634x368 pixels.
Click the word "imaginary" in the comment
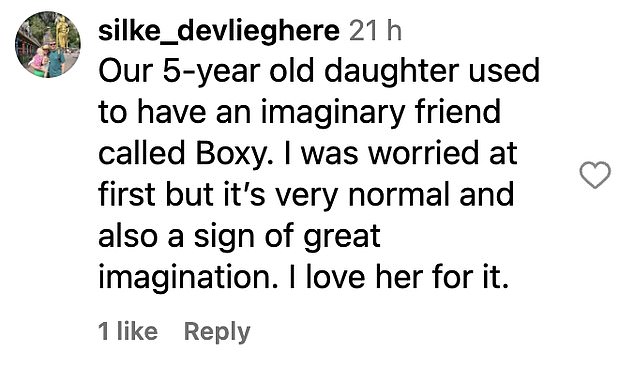coord(333,114)
